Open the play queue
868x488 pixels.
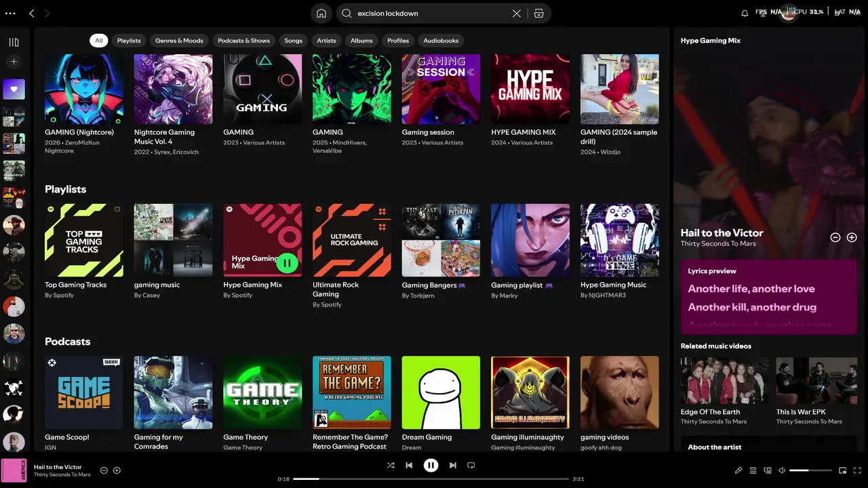pos(753,470)
